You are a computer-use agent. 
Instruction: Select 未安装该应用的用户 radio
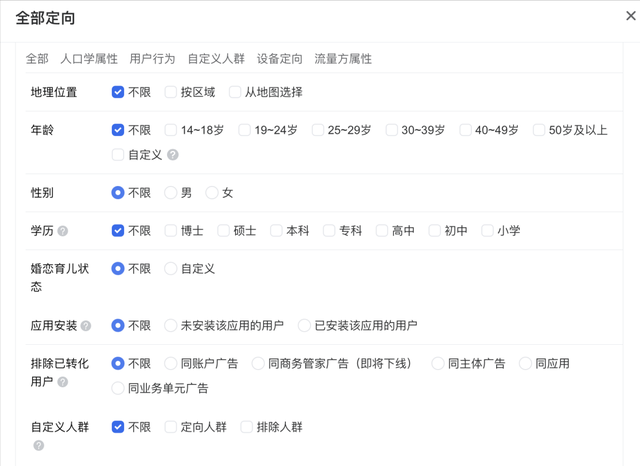[171, 326]
